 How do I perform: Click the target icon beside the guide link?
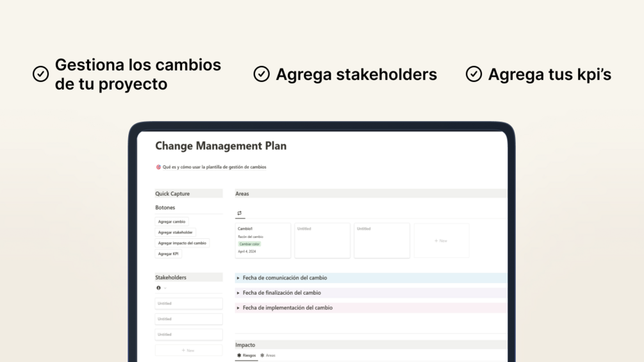coord(158,167)
